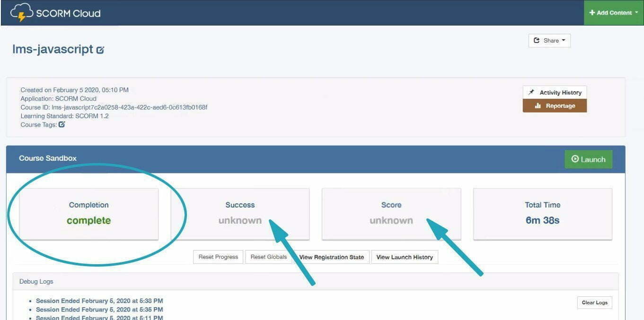
Task: Click the Course Sandbox header
Action: pos(48,158)
